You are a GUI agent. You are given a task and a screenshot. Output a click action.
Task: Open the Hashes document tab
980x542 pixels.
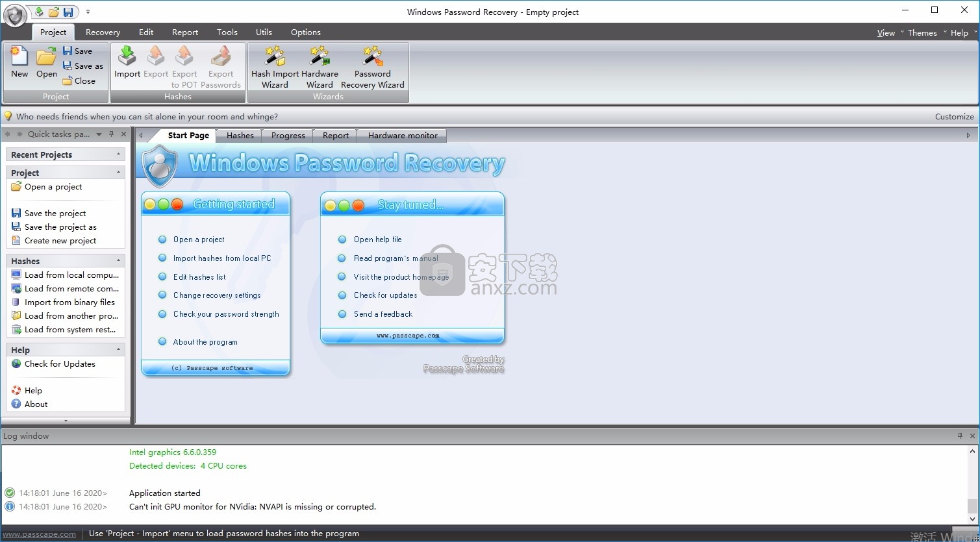coord(240,135)
